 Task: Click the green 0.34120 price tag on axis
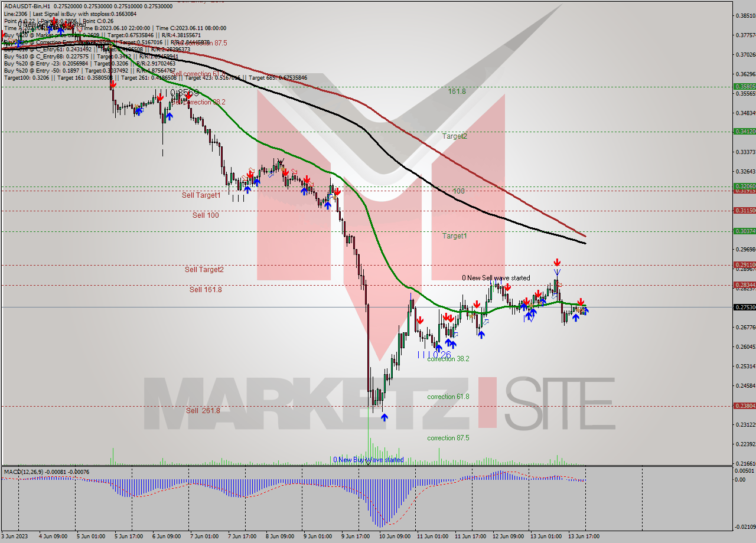pyautogui.click(x=744, y=132)
